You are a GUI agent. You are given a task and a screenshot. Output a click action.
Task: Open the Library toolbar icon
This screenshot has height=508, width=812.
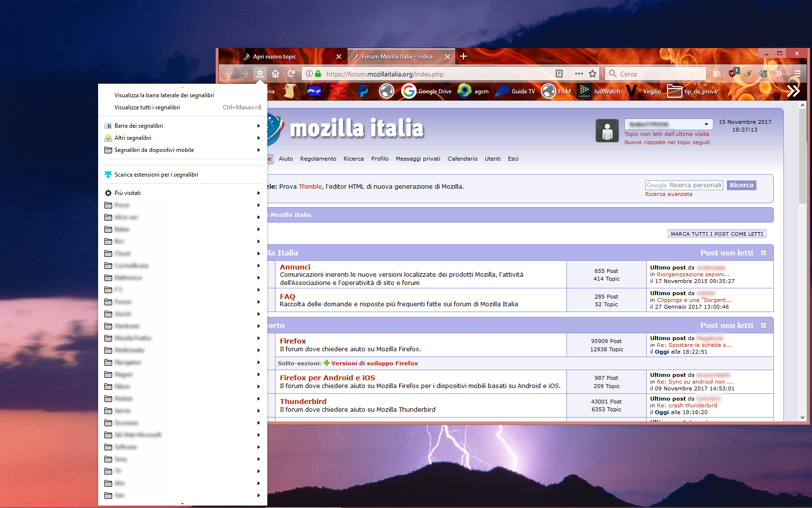click(717, 74)
